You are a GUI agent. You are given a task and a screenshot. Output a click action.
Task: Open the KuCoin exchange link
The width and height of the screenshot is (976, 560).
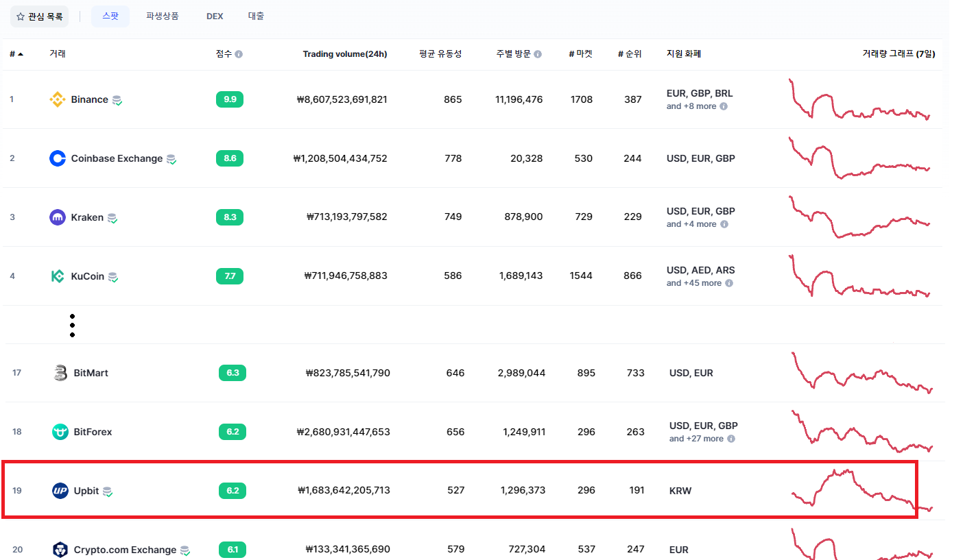88,277
